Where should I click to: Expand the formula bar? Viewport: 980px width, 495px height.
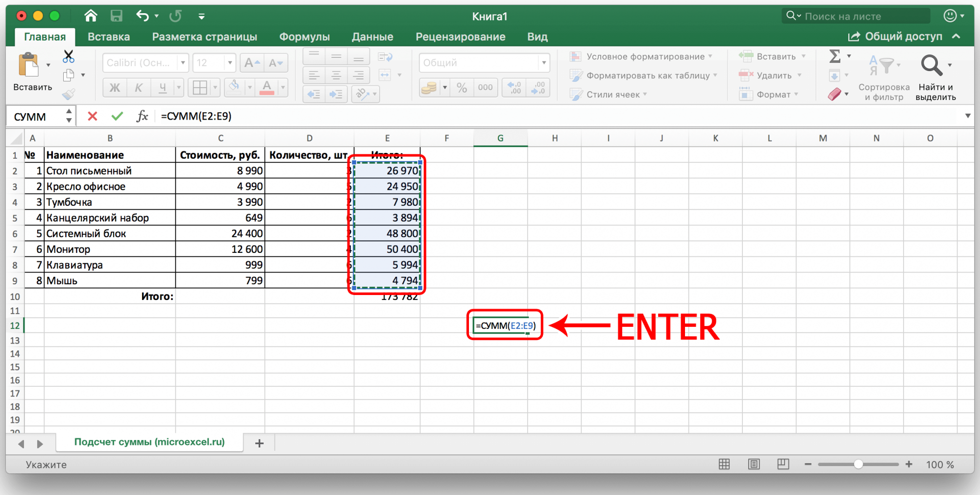968,116
